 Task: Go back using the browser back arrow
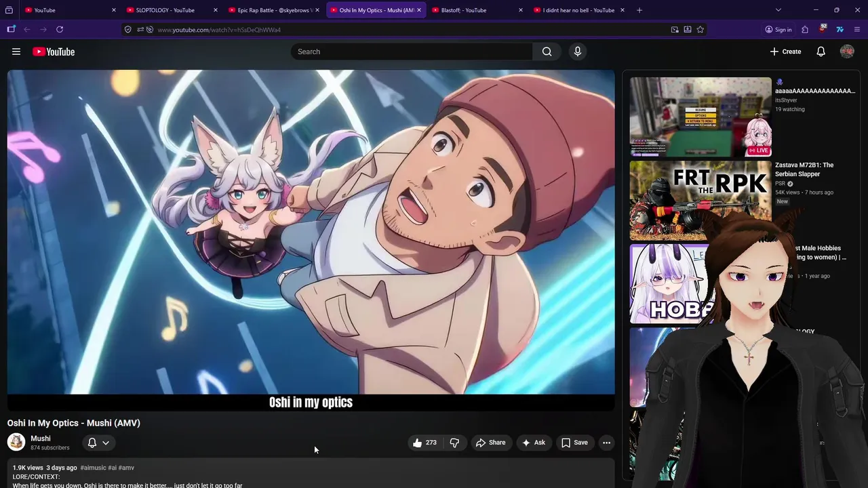click(27, 29)
